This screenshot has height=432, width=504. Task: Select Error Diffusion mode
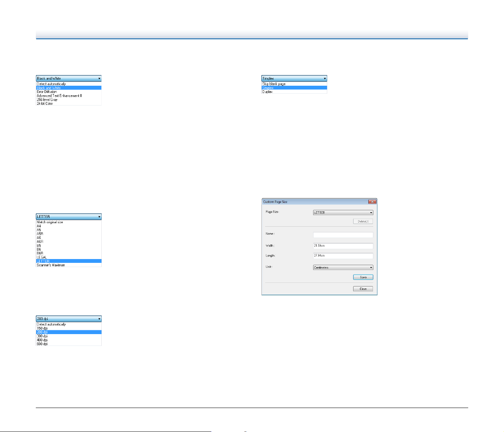point(69,92)
